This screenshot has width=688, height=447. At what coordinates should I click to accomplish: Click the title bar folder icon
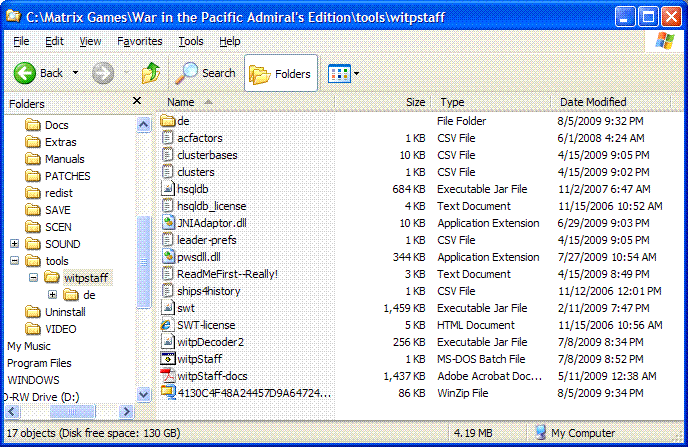pos(13,16)
